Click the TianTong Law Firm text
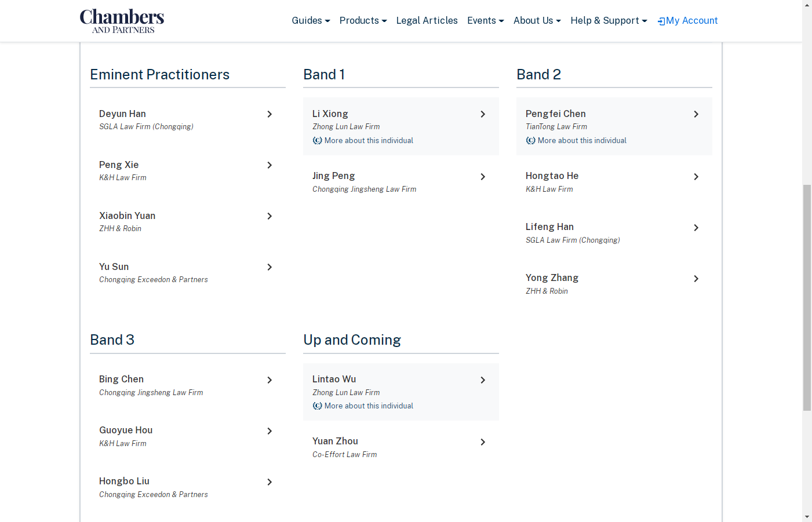This screenshot has width=812, height=522. pos(556,126)
